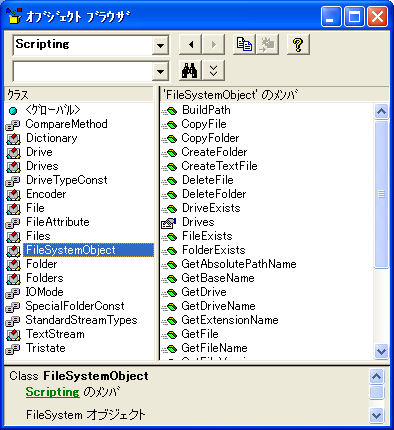Select the FileExists method
The image size is (394, 430).
tap(207, 236)
